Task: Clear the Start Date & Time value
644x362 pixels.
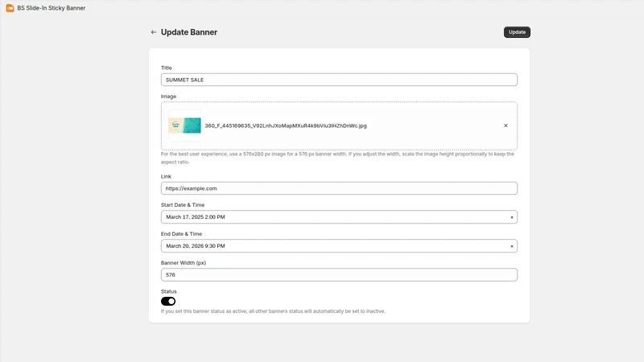Action: coord(512,217)
